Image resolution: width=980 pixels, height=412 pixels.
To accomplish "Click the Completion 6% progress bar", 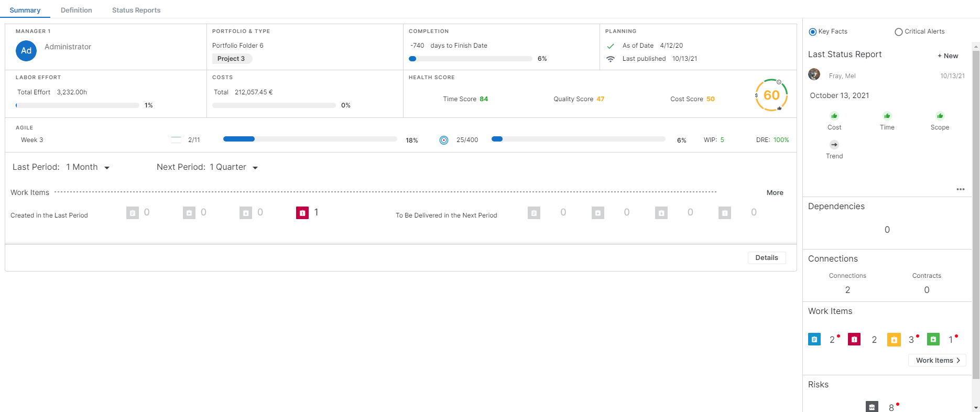I will click(470, 59).
